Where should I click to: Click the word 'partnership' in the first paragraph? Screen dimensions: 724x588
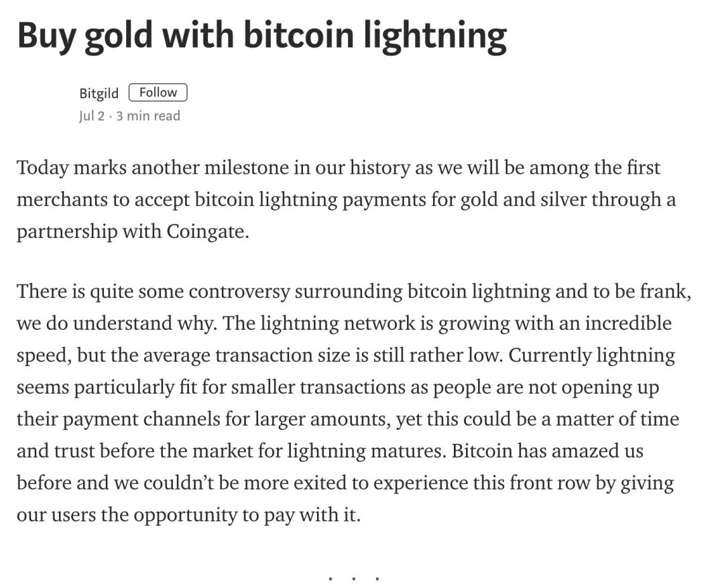coord(67,231)
